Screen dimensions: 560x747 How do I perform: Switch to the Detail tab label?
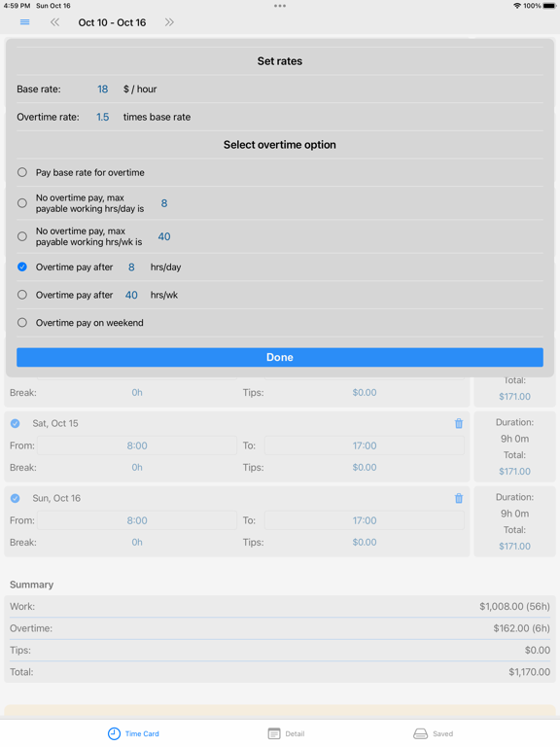(295, 733)
